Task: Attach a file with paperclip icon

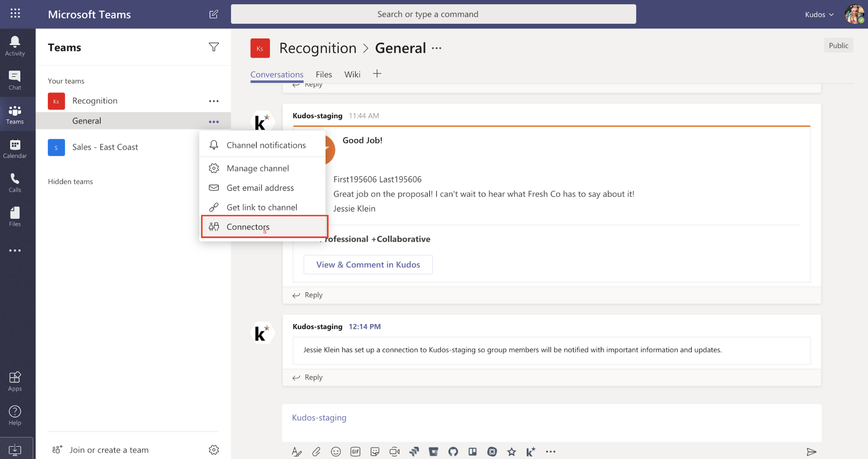Action: [316, 452]
